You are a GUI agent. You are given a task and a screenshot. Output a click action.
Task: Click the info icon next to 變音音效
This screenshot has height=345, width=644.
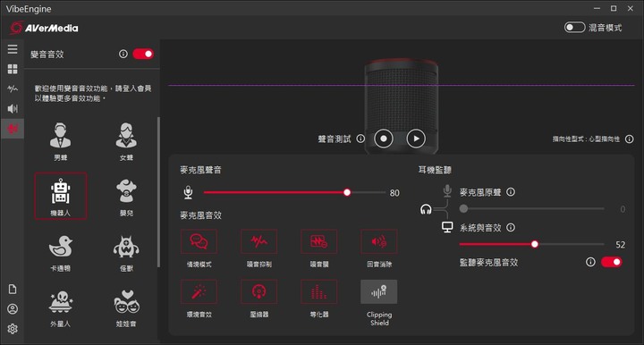point(123,54)
